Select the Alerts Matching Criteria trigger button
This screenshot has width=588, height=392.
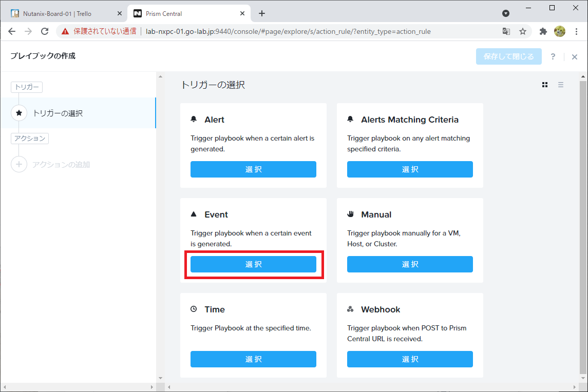click(x=410, y=169)
